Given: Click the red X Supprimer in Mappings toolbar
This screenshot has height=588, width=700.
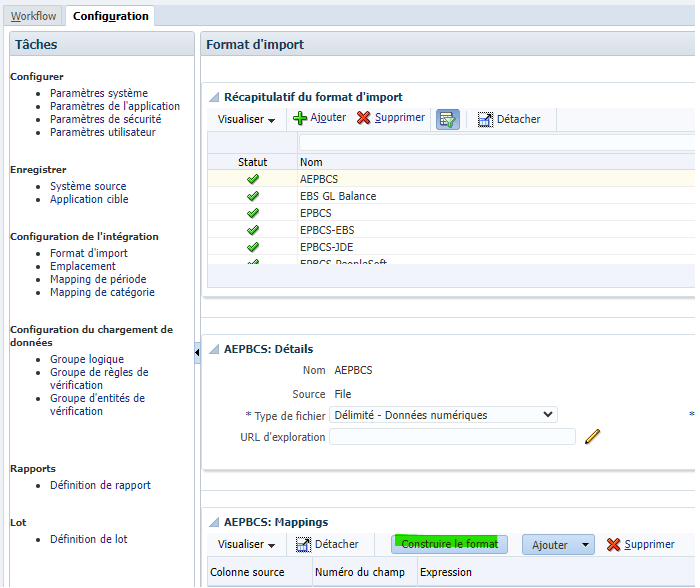Looking at the screenshot, I should click(x=613, y=544).
